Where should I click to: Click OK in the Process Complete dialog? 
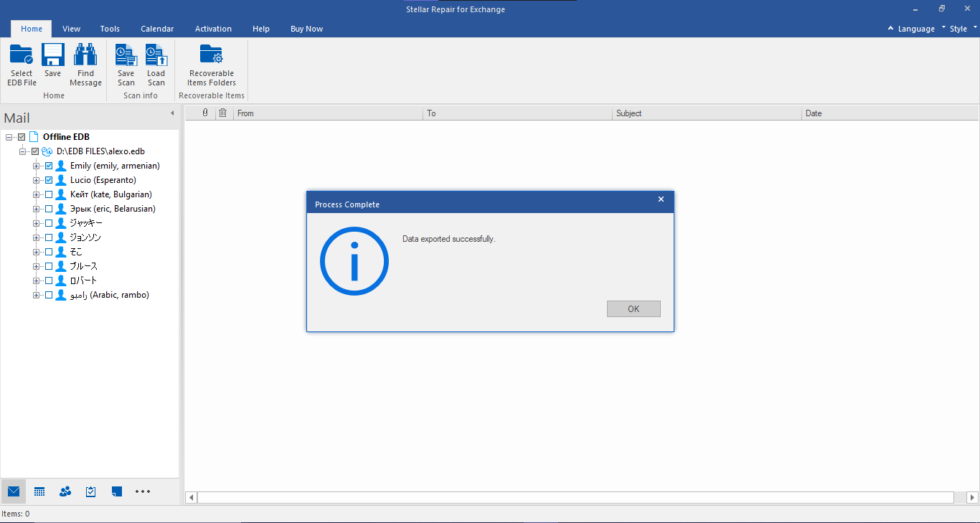[x=633, y=309]
